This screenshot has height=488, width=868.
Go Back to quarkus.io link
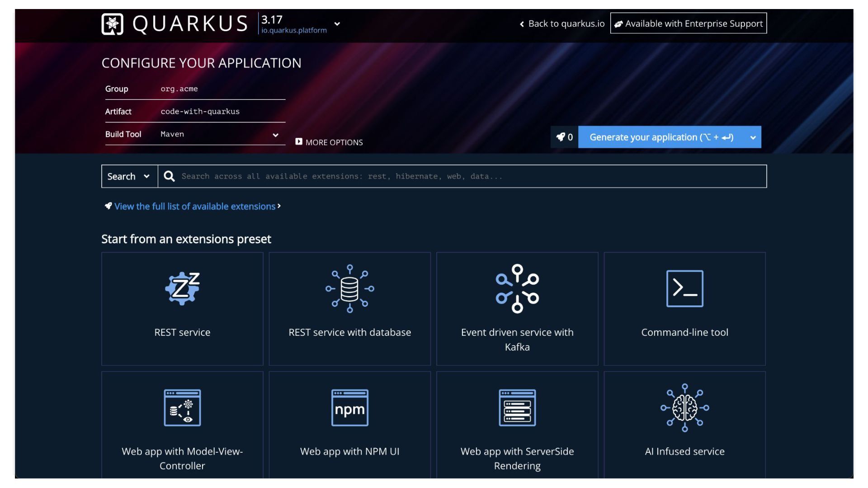click(562, 23)
